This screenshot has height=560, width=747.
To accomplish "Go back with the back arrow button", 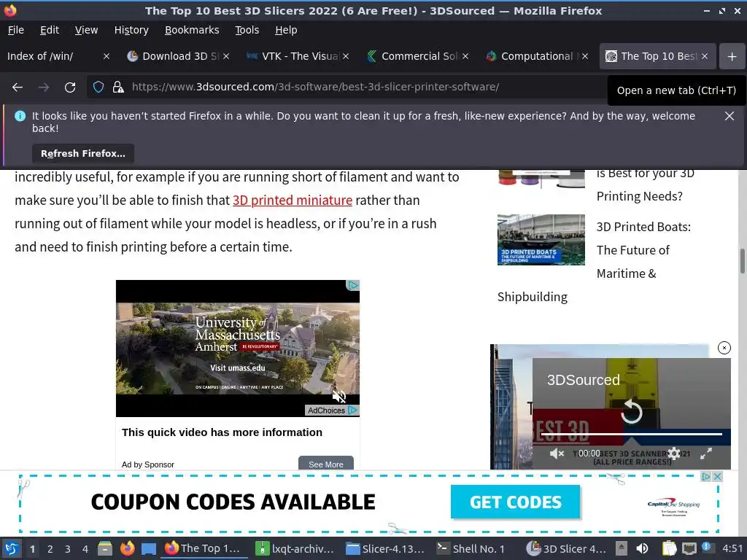I will point(18,87).
